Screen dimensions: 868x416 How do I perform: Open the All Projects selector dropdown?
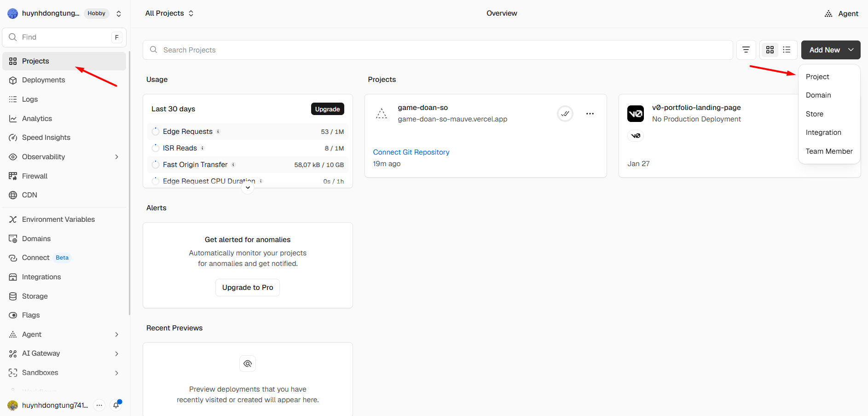coord(169,13)
